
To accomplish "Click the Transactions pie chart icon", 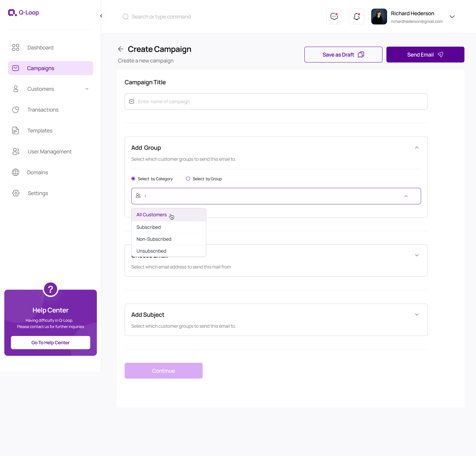I will pos(16,110).
